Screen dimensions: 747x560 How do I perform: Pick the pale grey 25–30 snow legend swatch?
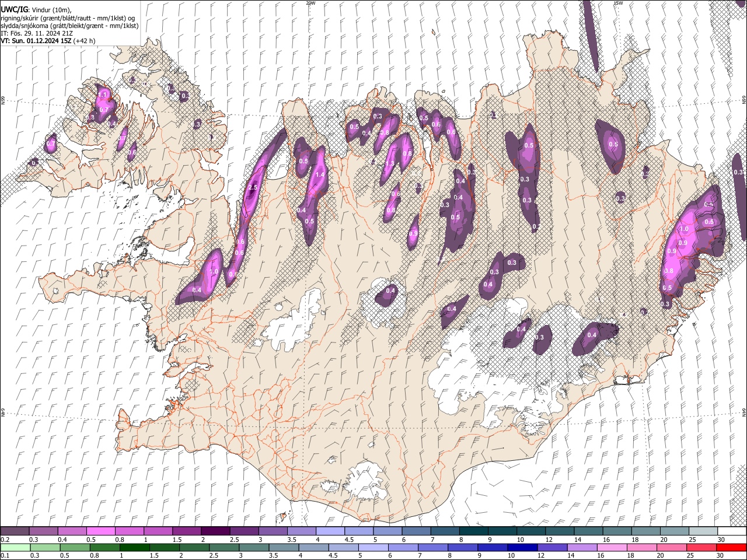click(x=703, y=531)
